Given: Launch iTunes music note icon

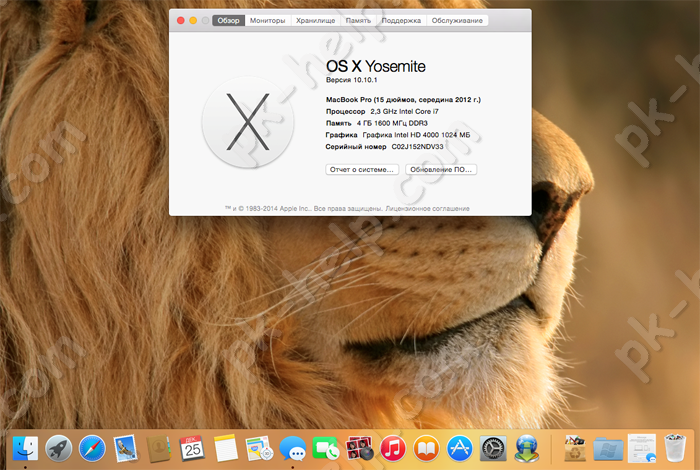Looking at the screenshot, I should click(393, 448).
